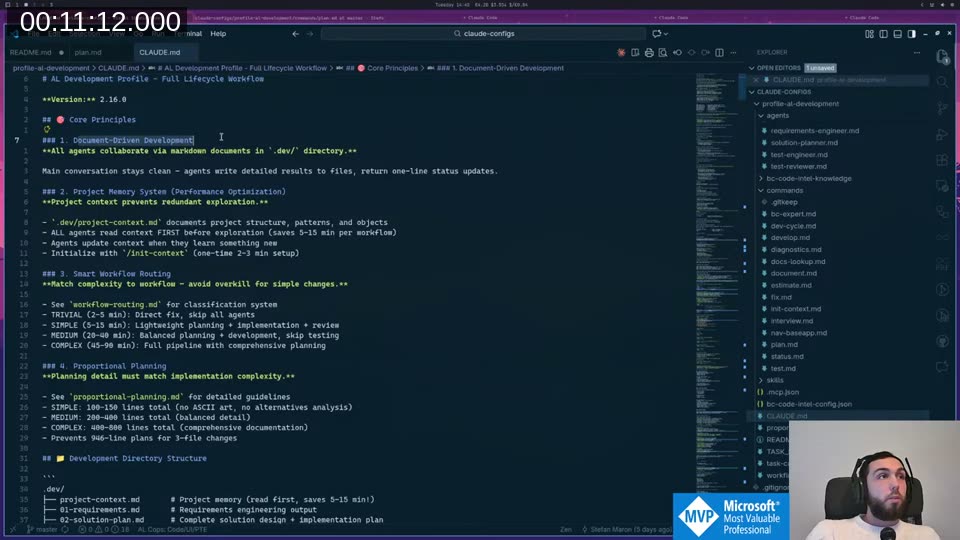This screenshot has height=540, width=960.
Task: Open status.md file
Action: [787, 356]
